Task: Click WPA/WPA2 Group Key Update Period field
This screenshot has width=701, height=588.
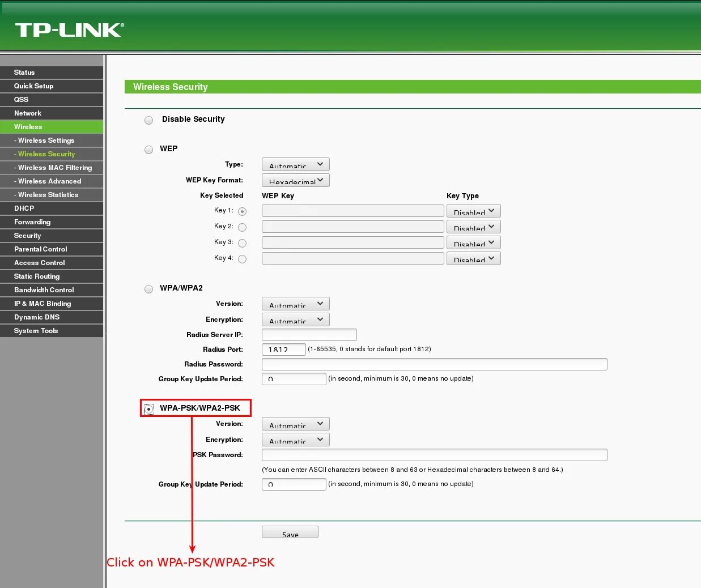Action: (294, 379)
